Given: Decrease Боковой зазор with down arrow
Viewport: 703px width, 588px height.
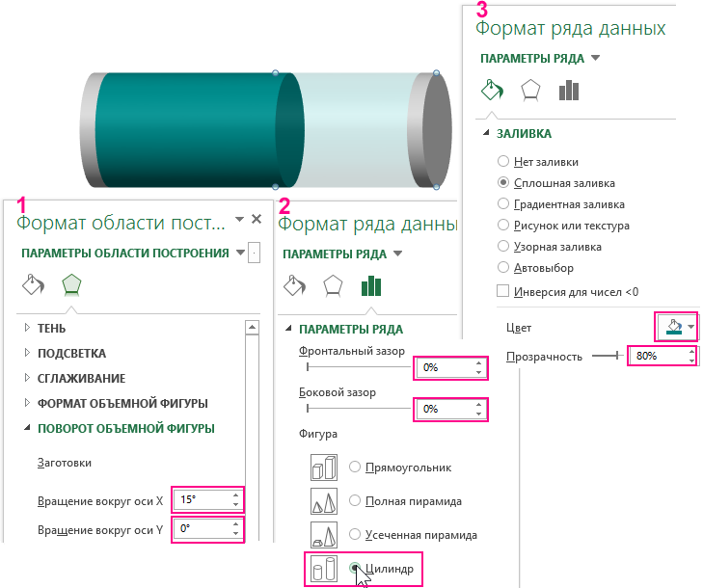Looking at the screenshot, I should (x=479, y=414).
